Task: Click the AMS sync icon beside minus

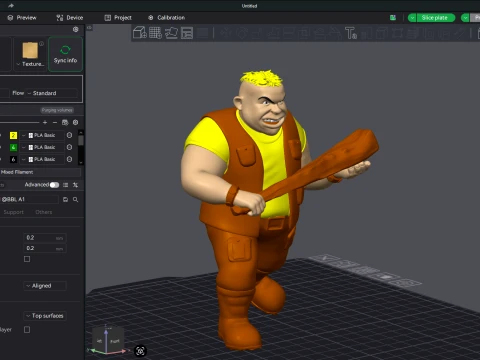Action: click(x=65, y=122)
